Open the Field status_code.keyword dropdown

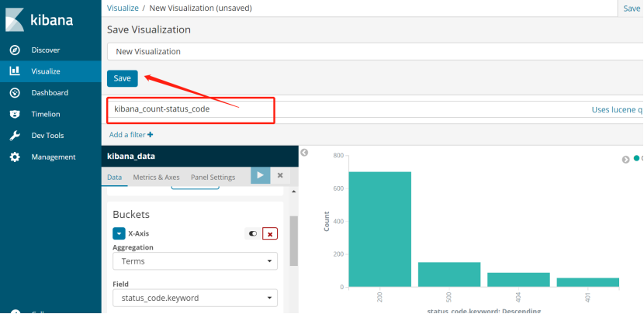[195, 298]
